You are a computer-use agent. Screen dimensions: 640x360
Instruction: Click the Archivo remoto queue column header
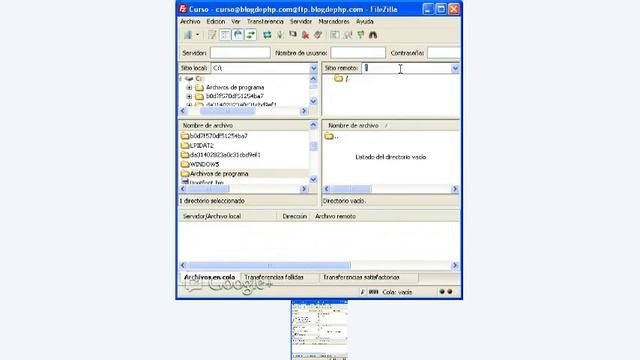(336, 216)
